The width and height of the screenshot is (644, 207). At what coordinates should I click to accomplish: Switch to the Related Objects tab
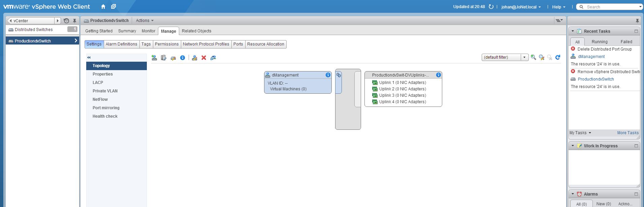point(197,31)
